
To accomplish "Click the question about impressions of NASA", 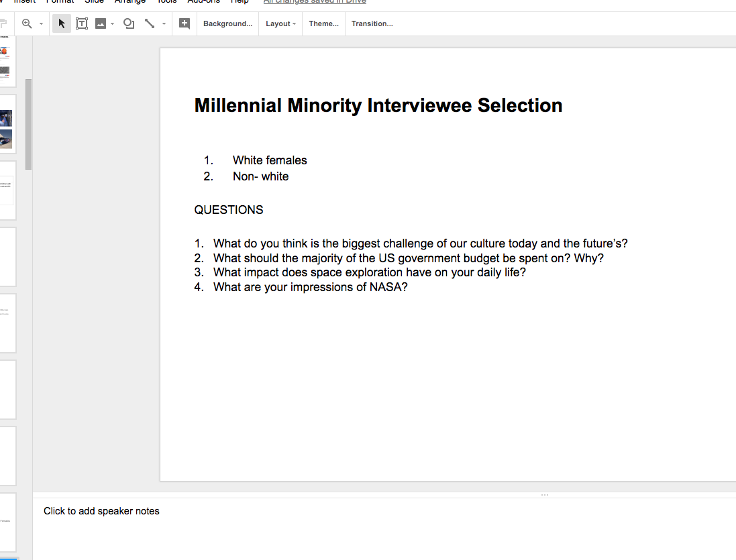I will click(x=310, y=287).
